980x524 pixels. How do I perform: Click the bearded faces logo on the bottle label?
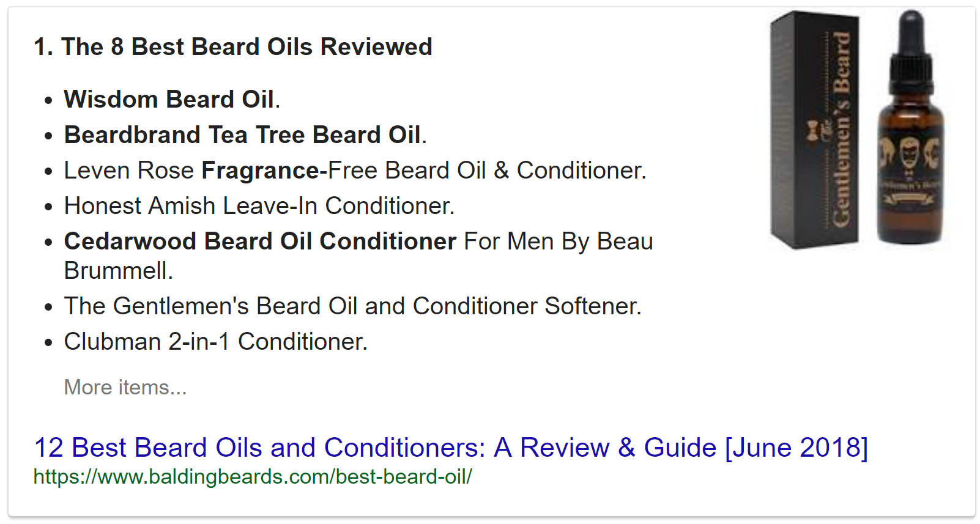[910, 152]
